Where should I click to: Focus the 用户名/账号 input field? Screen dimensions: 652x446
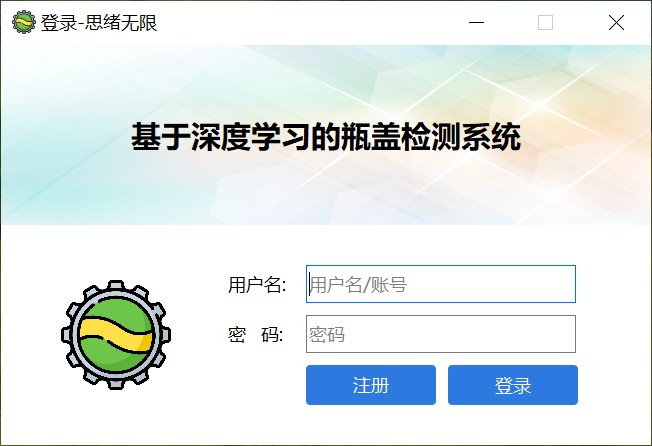441,284
